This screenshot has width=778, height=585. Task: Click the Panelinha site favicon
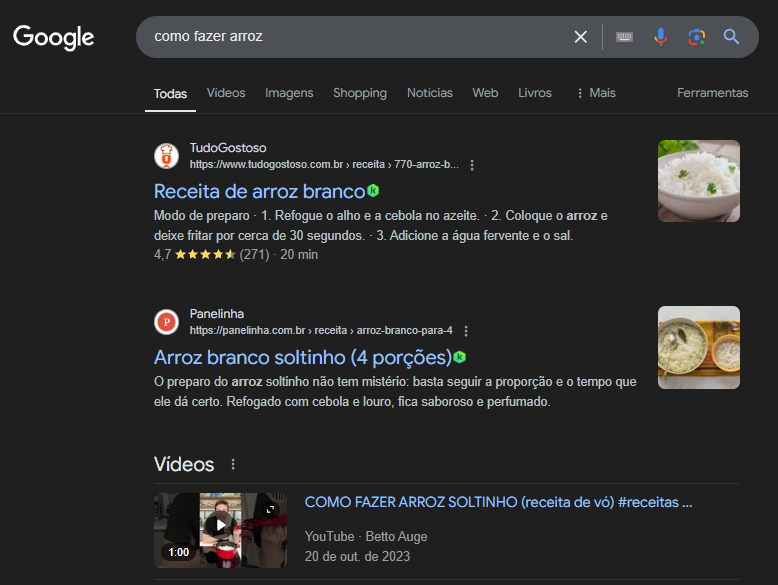click(x=167, y=322)
